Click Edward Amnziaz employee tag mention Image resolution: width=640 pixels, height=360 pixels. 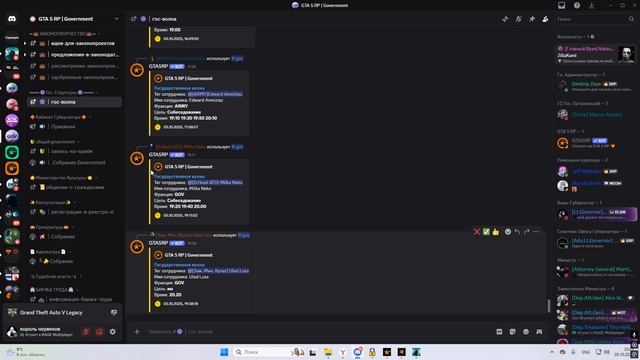pyautogui.click(x=215, y=94)
